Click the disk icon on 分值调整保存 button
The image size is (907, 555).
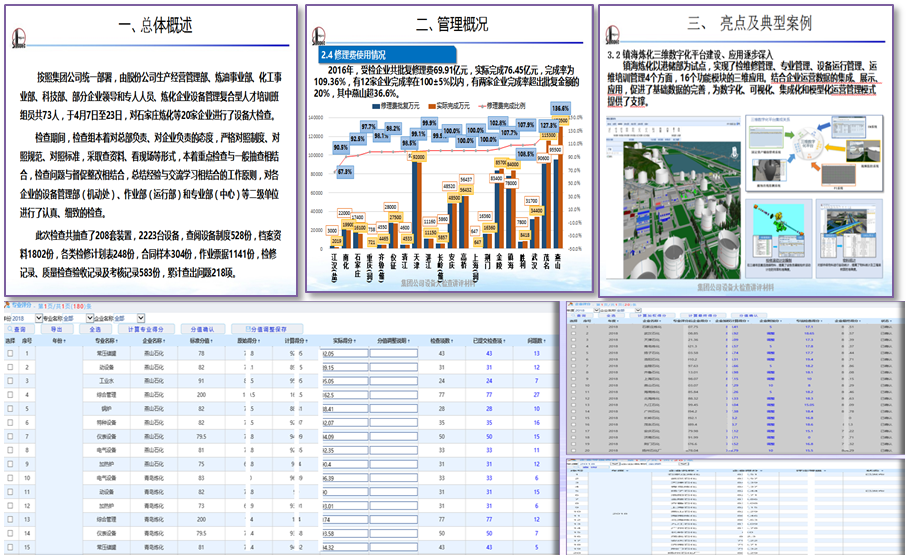pyautogui.click(x=248, y=329)
